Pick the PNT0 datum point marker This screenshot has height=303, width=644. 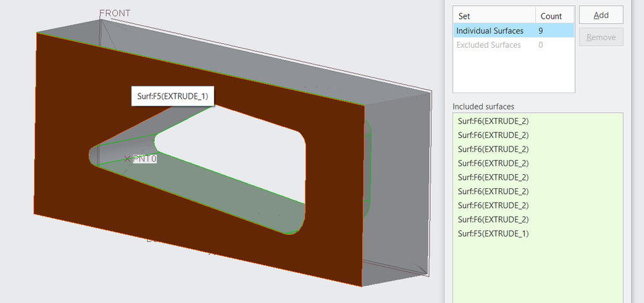tap(127, 159)
